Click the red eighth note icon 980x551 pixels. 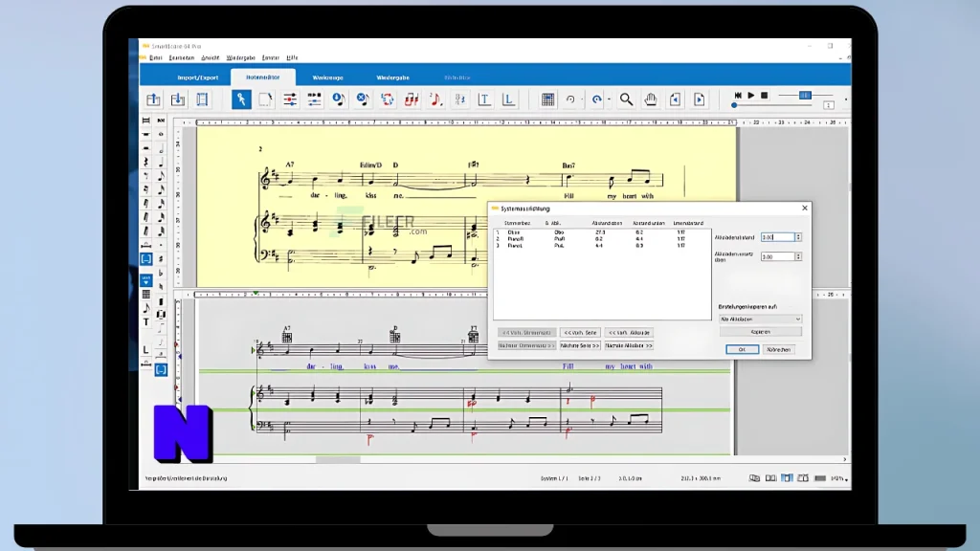[x=435, y=99]
